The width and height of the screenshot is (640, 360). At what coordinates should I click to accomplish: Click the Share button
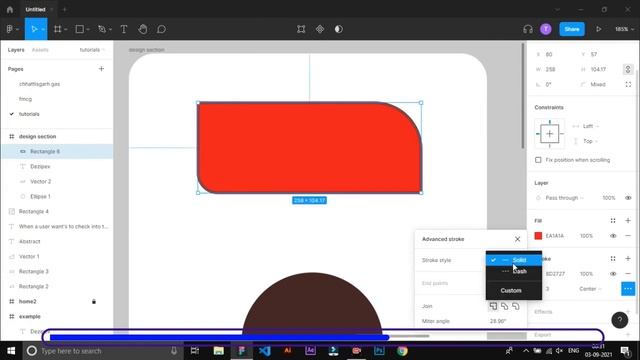click(x=572, y=29)
